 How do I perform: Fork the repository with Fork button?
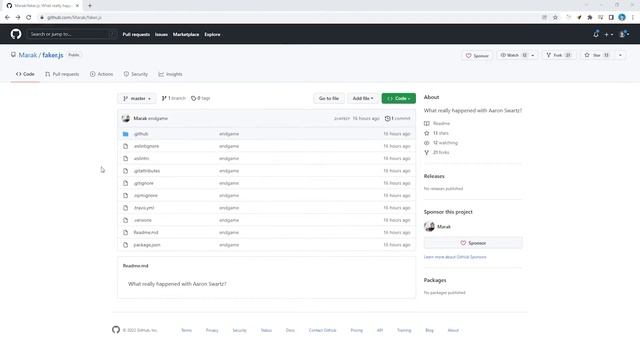click(x=559, y=55)
